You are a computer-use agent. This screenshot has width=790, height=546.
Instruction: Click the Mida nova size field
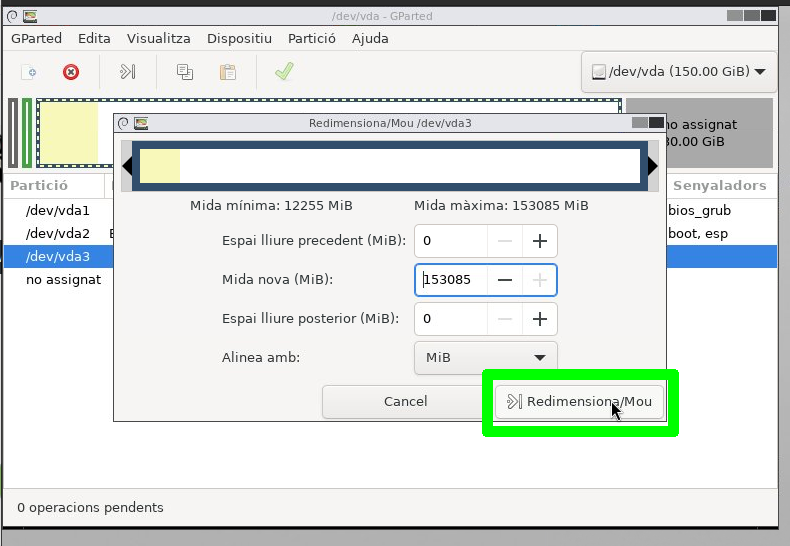click(x=450, y=280)
